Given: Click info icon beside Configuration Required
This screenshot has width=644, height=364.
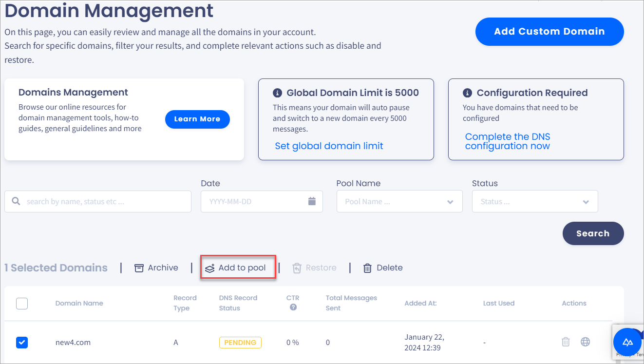Looking at the screenshot, I should click(x=467, y=93).
